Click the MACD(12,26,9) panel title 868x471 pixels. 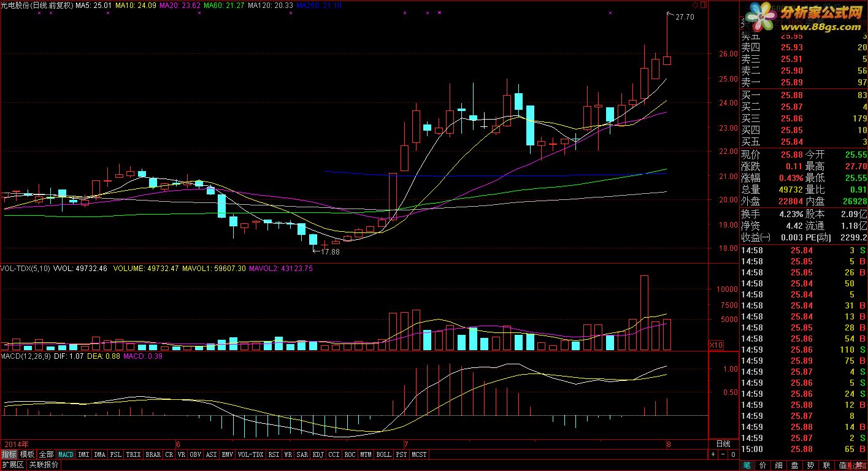coord(26,356)
